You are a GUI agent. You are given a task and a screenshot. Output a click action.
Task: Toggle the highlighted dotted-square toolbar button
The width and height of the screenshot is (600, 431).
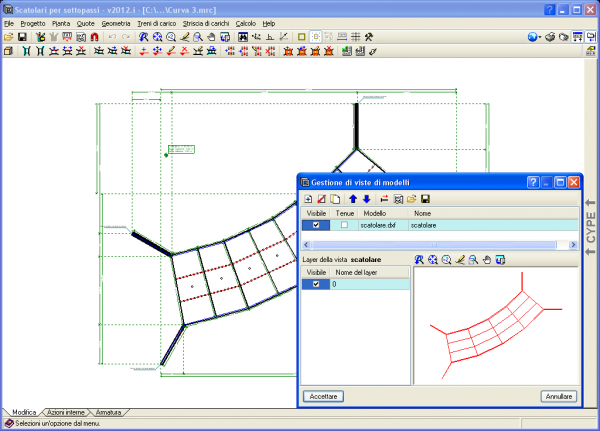[315, 37]
